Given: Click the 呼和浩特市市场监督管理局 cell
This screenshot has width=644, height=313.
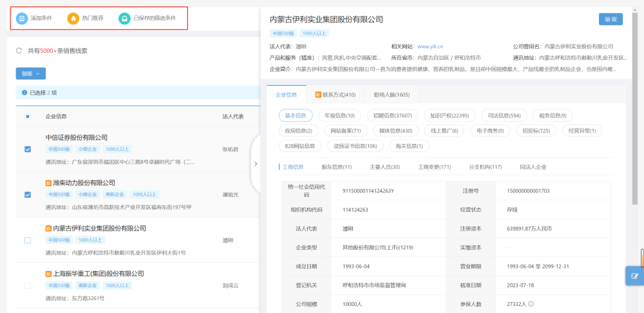Looking at the screenshot, I should coord(374,285).
